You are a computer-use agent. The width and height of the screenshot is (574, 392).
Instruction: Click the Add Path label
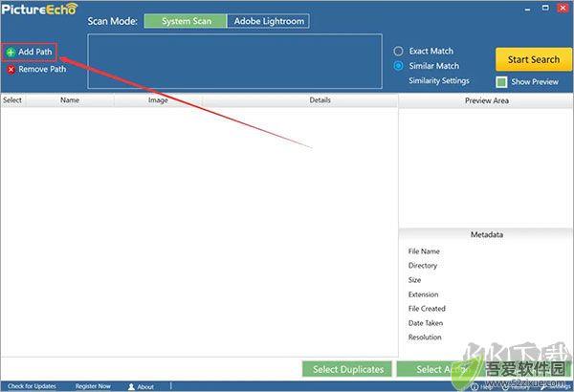[35, 52]
